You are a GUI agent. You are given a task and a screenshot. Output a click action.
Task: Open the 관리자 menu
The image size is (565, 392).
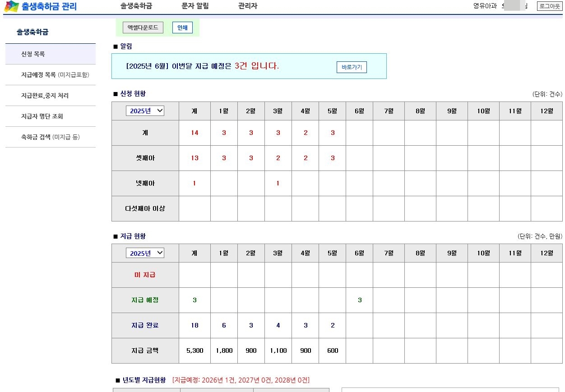coord(247,6)
